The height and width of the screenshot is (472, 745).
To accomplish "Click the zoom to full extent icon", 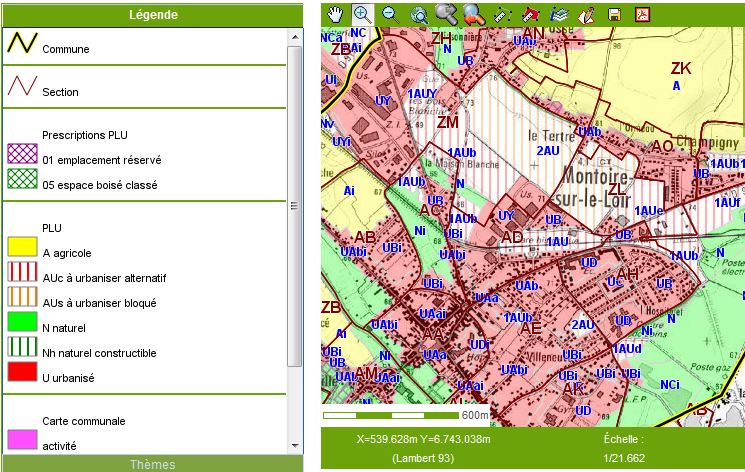I will (418, 14).
